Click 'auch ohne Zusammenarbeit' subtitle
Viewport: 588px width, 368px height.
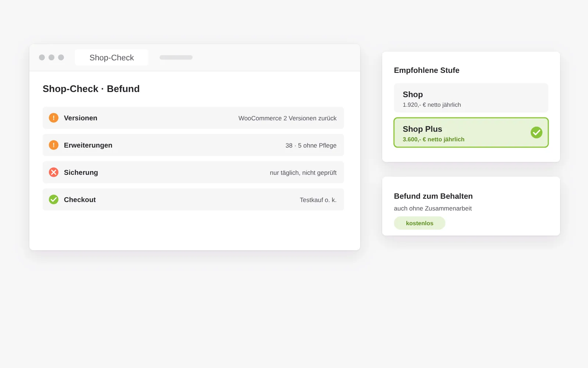click(433, 208)
